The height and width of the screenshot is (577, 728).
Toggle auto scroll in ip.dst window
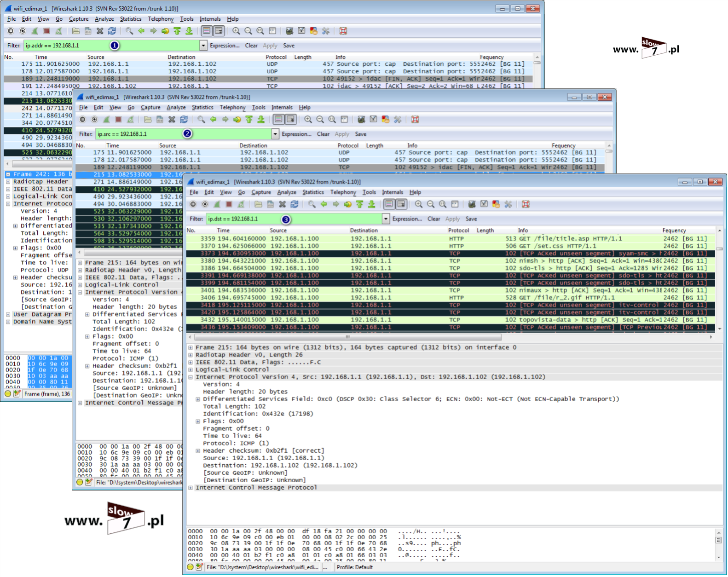click(x=401, y=204)
